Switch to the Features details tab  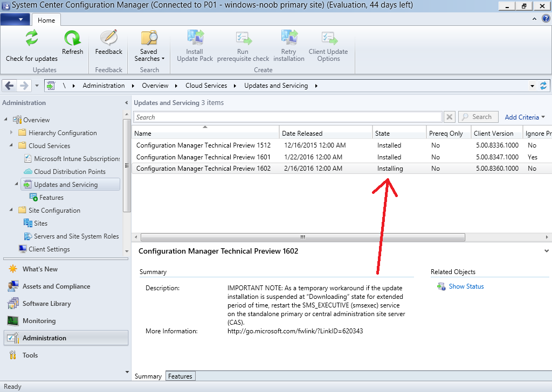coord(180,376)
